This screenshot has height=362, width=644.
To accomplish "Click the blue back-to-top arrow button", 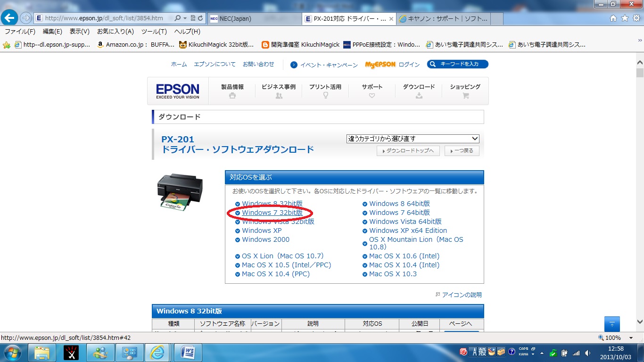I will [x=612, y=324].
